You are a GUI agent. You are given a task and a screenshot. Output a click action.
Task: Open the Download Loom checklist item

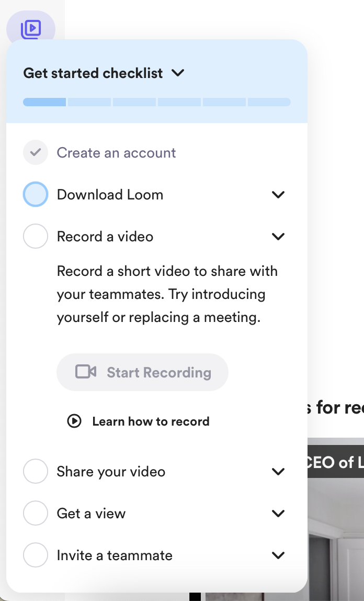110,195
